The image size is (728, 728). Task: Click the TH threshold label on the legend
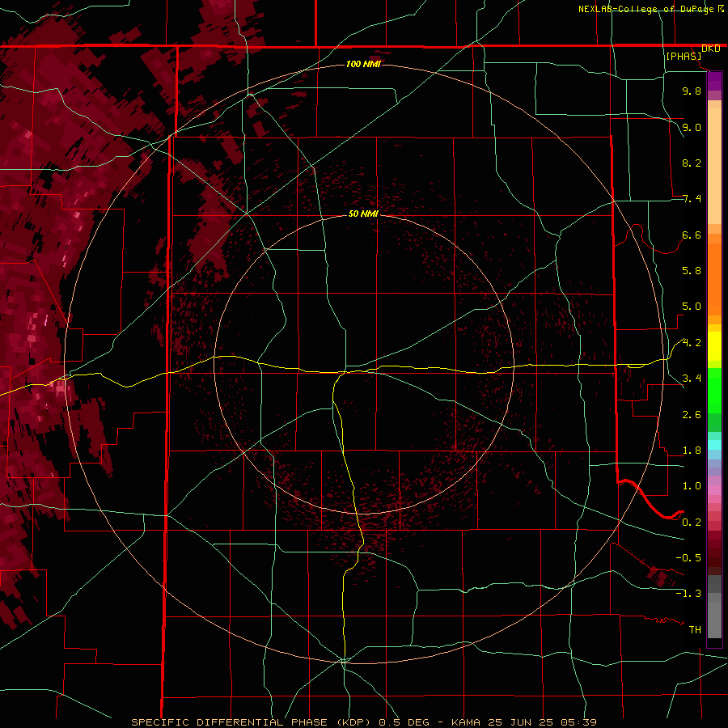pyautogui.click(x=695, y=630)
